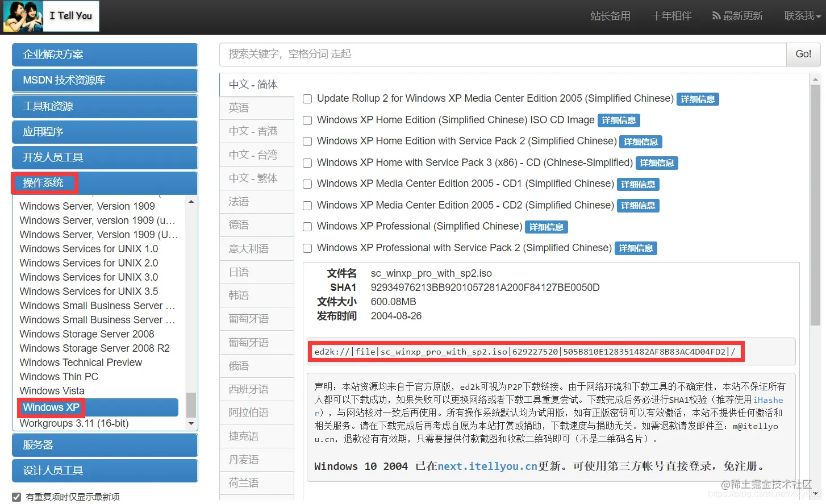Switch to the 德语 language tab
This screenshot has width=826, height=504.
[256, 225]
